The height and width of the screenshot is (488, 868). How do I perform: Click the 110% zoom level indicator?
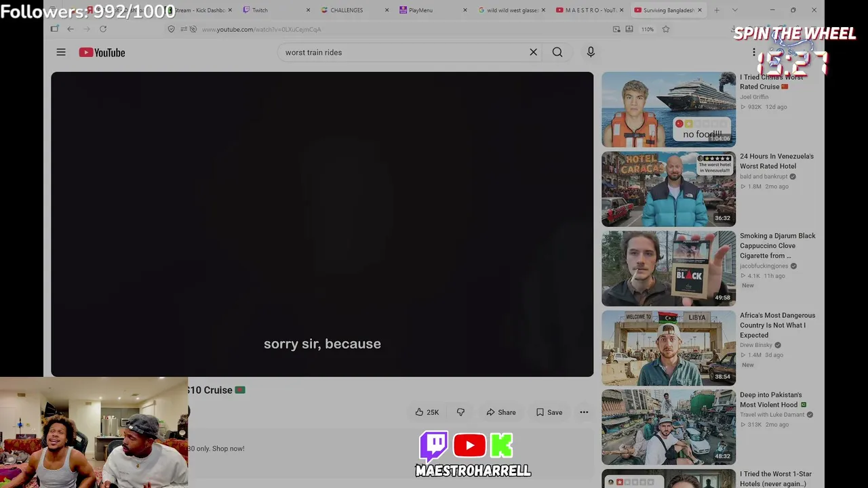tap(648, 29)
